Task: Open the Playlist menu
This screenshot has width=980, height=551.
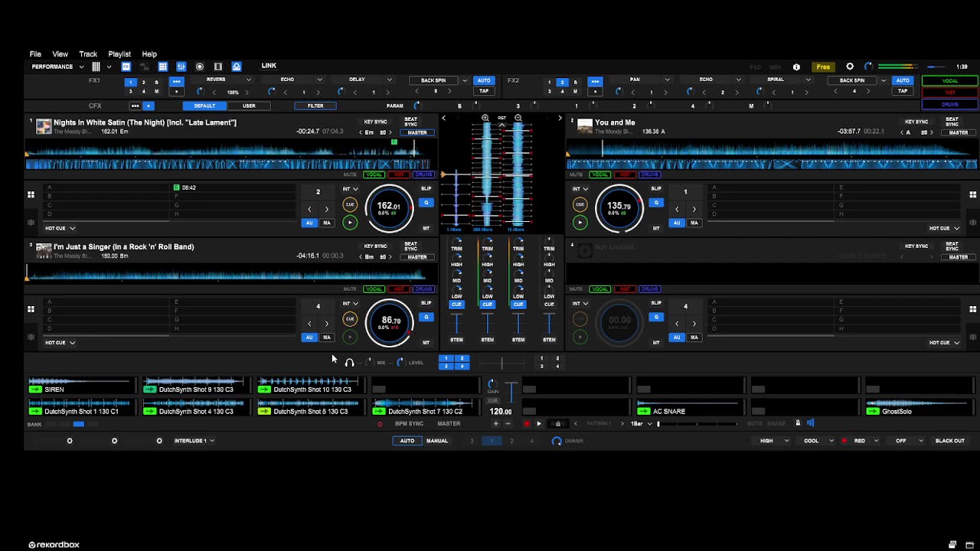Action: (x=119, y=54)
